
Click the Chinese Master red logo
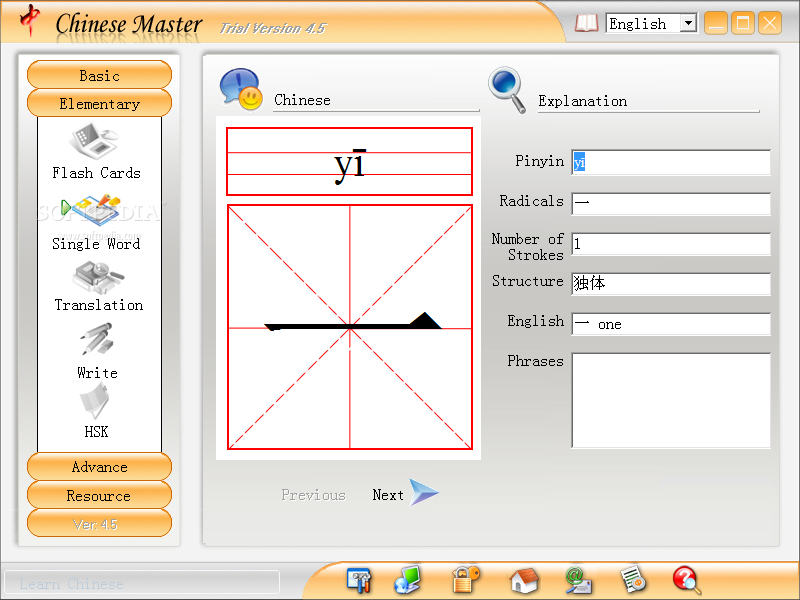[x=30, y=20]
